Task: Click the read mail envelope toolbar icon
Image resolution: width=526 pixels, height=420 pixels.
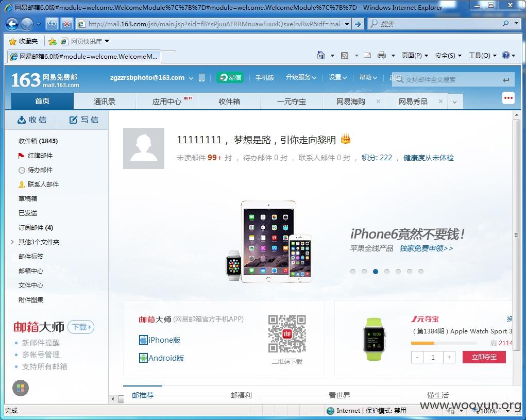Action: pos(367,55)
